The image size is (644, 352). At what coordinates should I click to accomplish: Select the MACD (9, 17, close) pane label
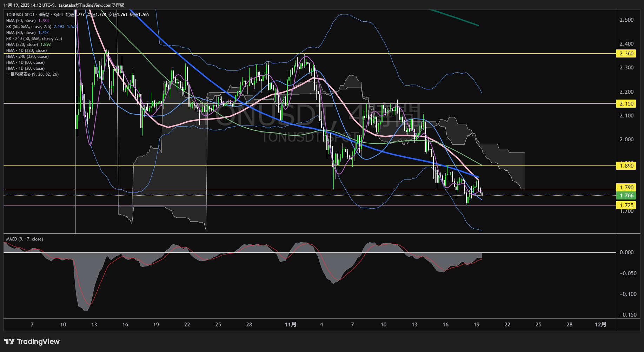click(x=25, y=239)
